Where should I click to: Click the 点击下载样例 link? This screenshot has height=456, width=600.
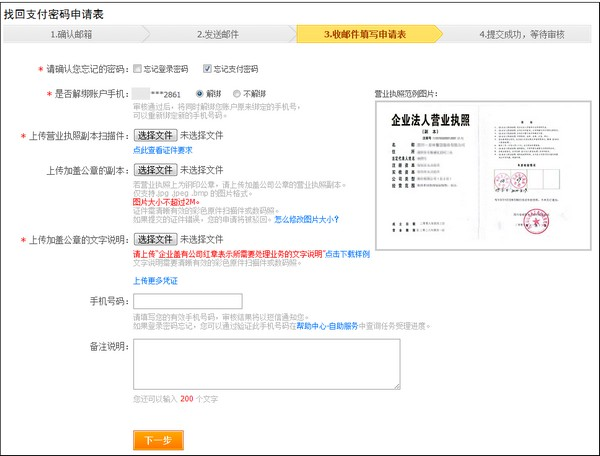coord(347,254)
